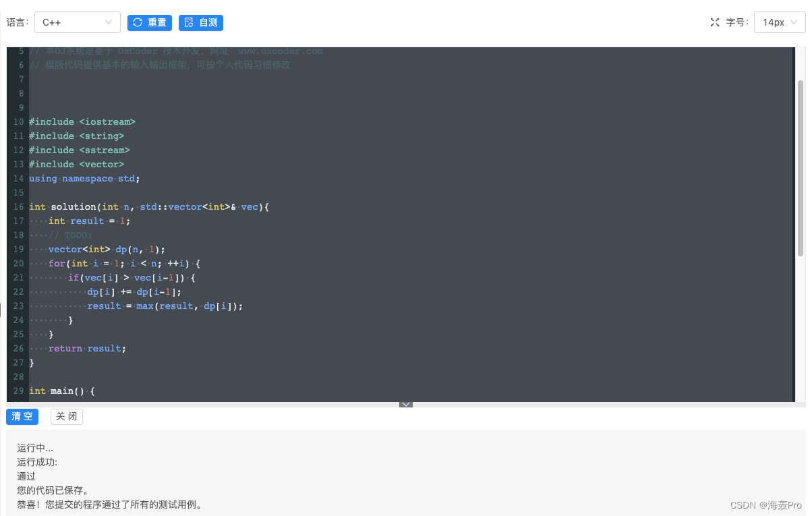Click the 'result = max(result, dp[i]);' line
Screen dimensions: 812x516
165,306
